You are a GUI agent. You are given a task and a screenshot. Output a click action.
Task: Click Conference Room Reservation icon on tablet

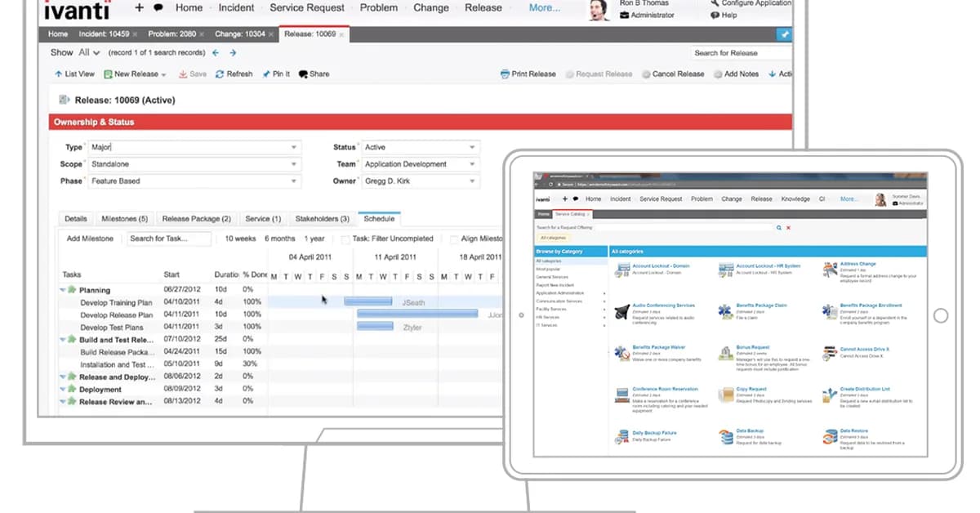[621, 395]
